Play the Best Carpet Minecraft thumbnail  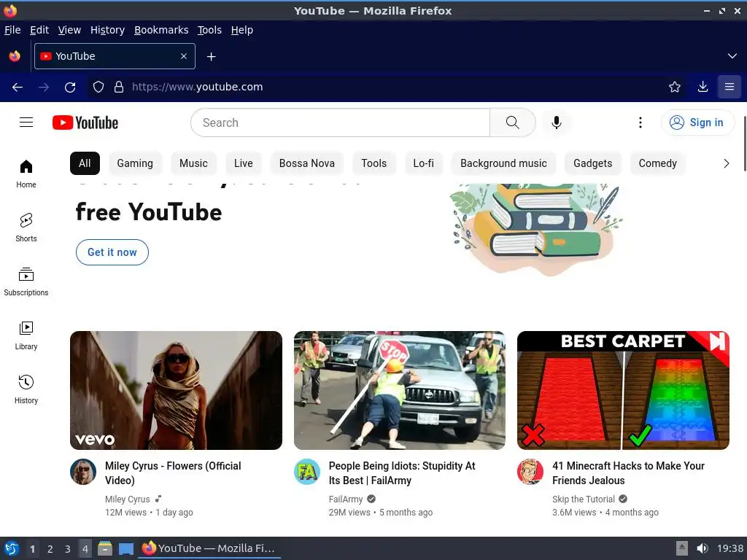click(x=623, y=391)
